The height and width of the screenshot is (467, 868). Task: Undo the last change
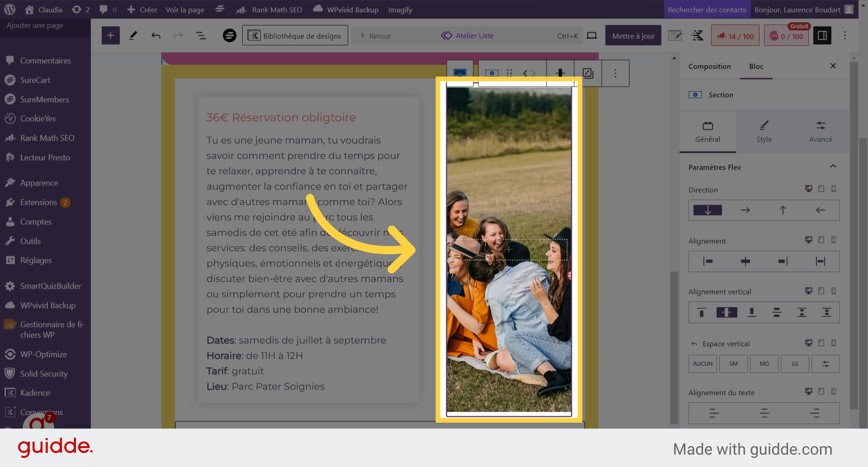[156, 35]
